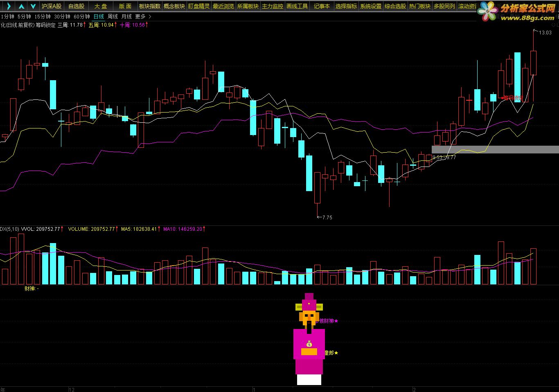Click the 童郎★ signal label

click(x=331, y=353)
